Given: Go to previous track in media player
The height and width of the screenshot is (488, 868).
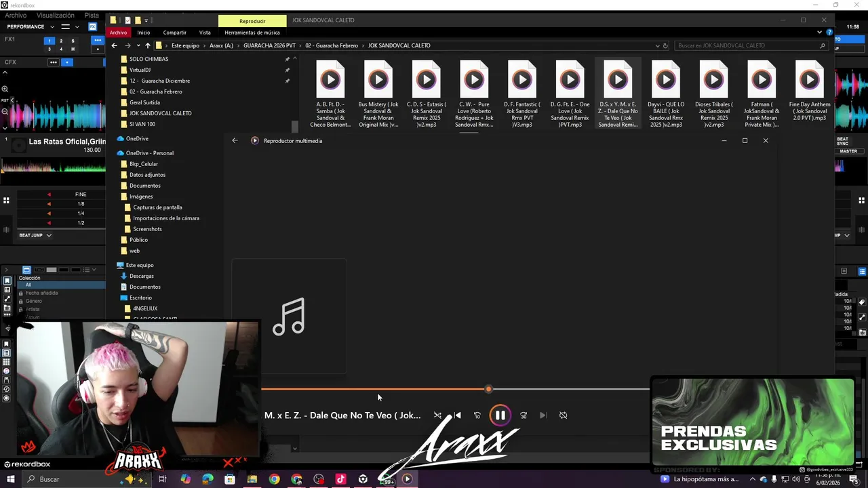Looking at the screenshot, I should tap(458, 415).
